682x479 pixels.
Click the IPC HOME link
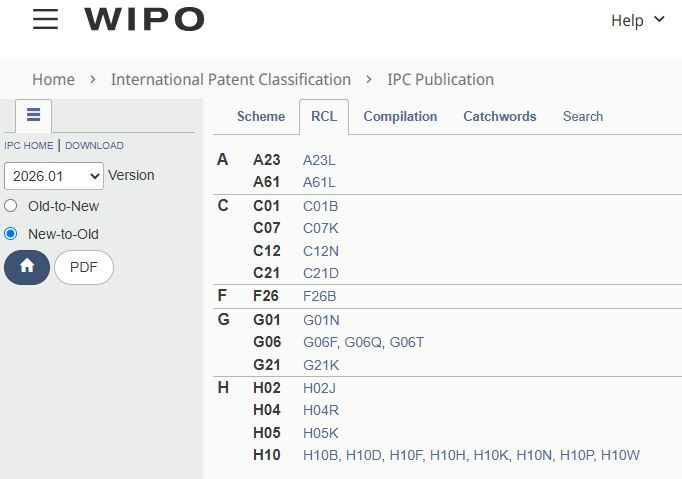pyautogui.click(x=29, y=145)
